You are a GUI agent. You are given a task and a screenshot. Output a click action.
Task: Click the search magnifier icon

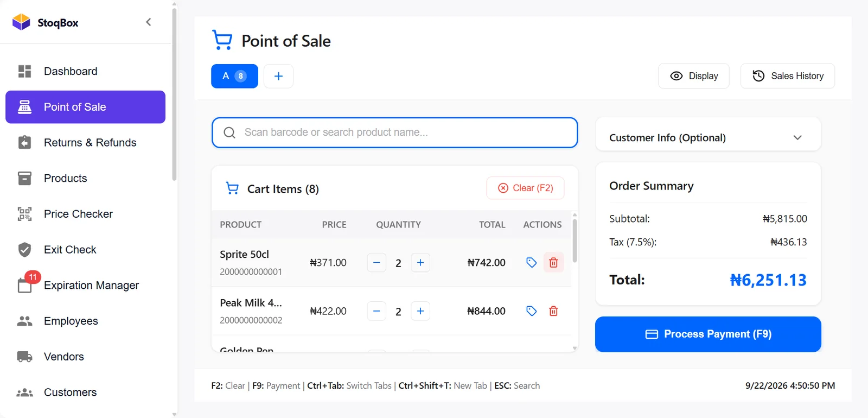click(x=229, y=132)
